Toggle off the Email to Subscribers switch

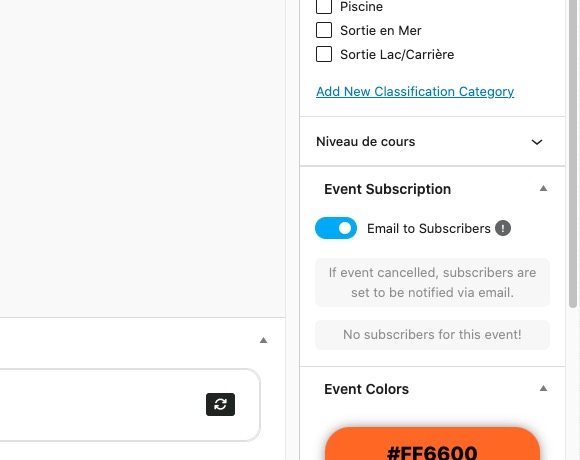click(x=336, y=228)
